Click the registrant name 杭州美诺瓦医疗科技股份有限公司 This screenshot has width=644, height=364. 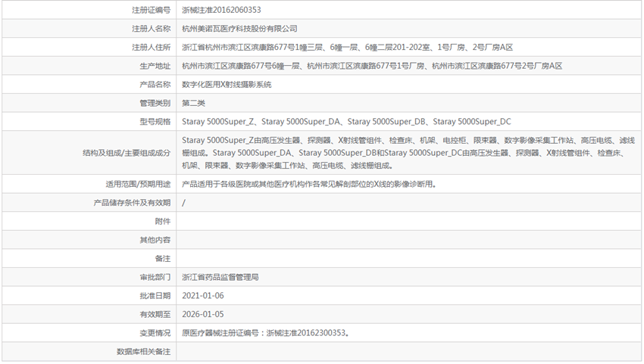239,29
